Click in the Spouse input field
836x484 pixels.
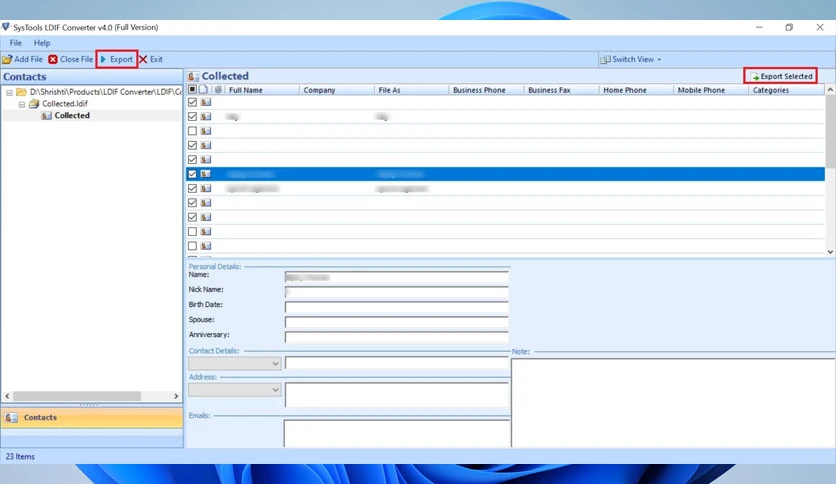397,322
